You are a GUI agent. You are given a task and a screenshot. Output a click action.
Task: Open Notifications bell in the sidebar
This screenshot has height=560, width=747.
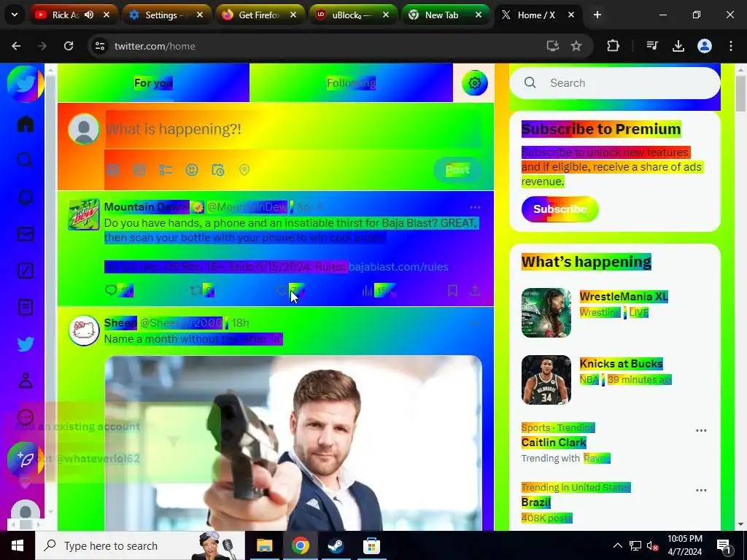pos(26,197)
